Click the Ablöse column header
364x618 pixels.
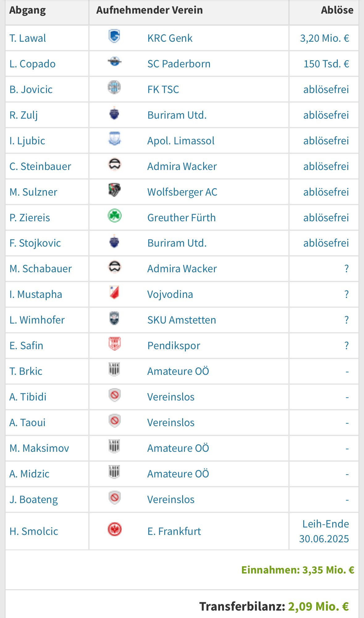337,10
